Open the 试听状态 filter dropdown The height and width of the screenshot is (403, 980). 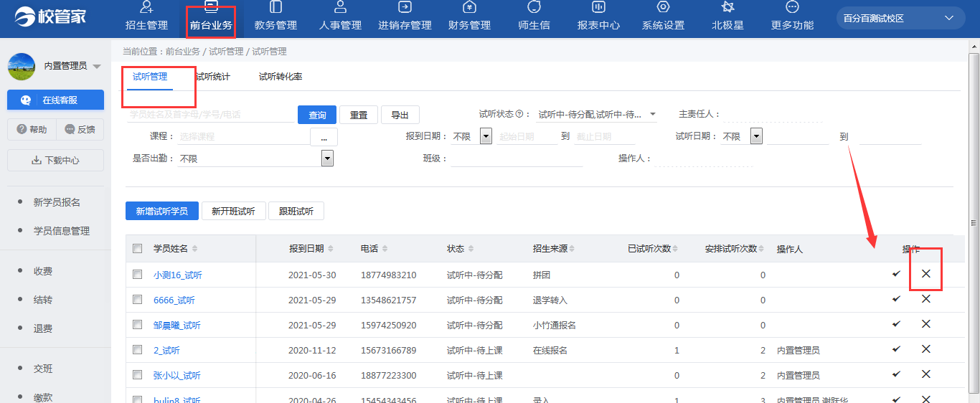pos(597,114)
